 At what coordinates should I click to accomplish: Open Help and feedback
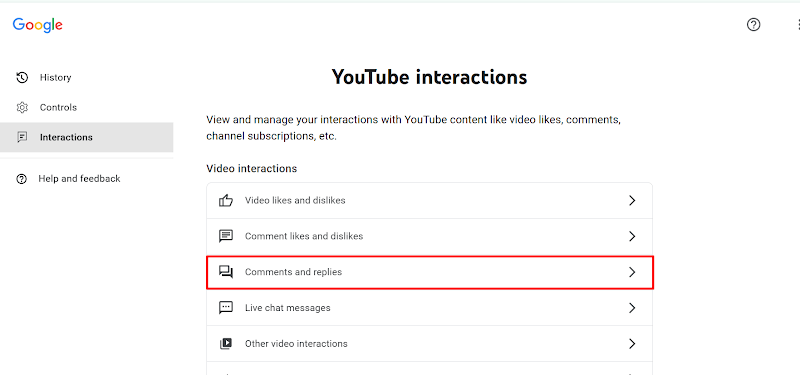[87, 179]
